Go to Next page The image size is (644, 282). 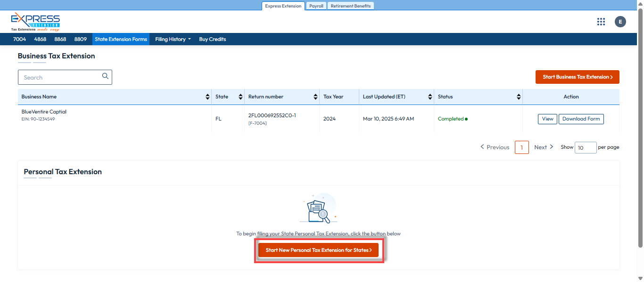(x=544, y=147)
